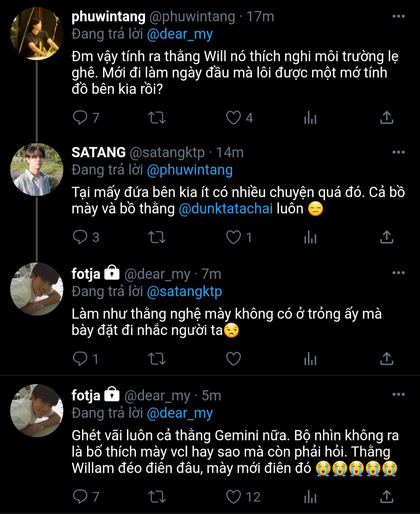Screen dimensions: 420x514
Task: Share phuwintang's tweet
Action: (x=387, y=118)
